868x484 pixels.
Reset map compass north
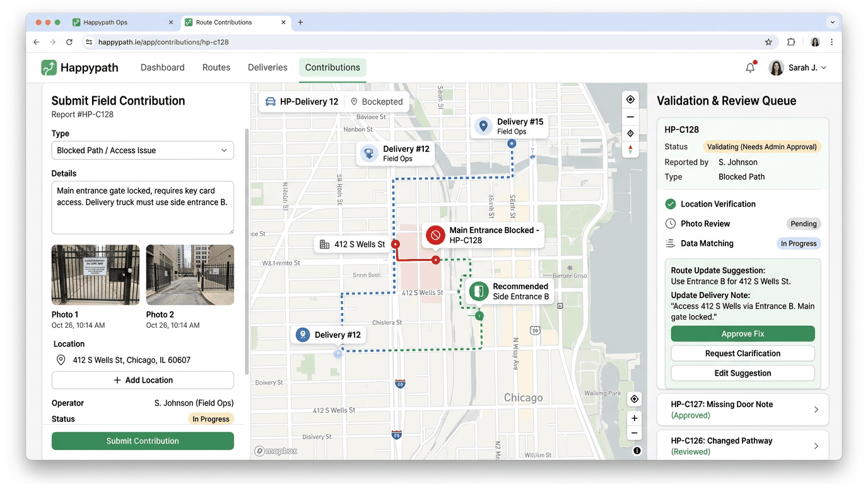(x=630, y=149)
